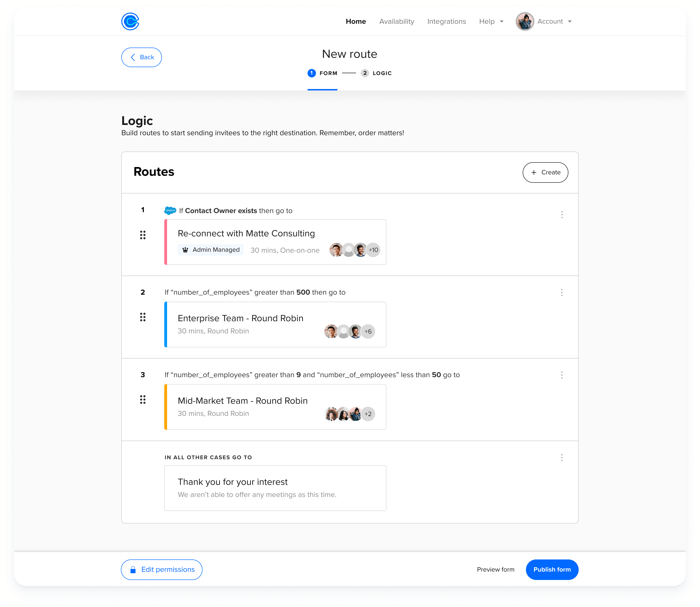Click the Admin Managed crown badge
This screenshot has width=700, height=607.
210,250
